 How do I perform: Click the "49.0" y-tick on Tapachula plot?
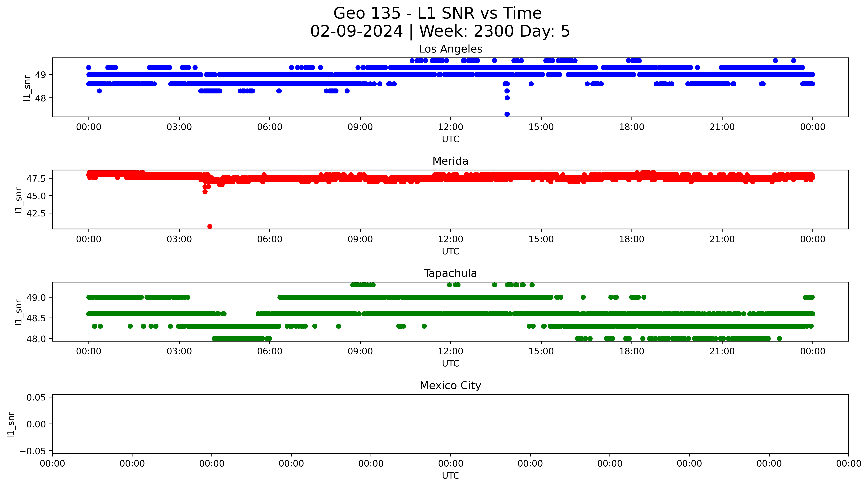(36, 298)
